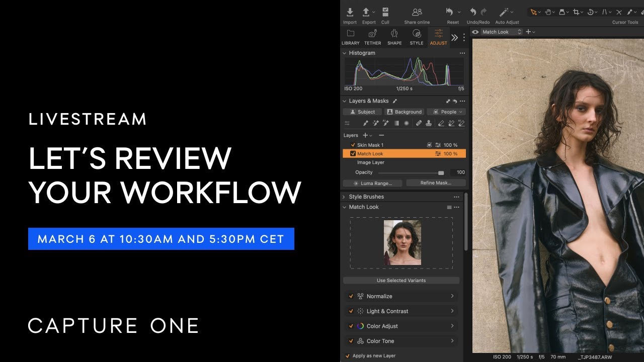Select the Rotate cursor tool
Viewport: 644px width, 362px height.
click(591, 12)
